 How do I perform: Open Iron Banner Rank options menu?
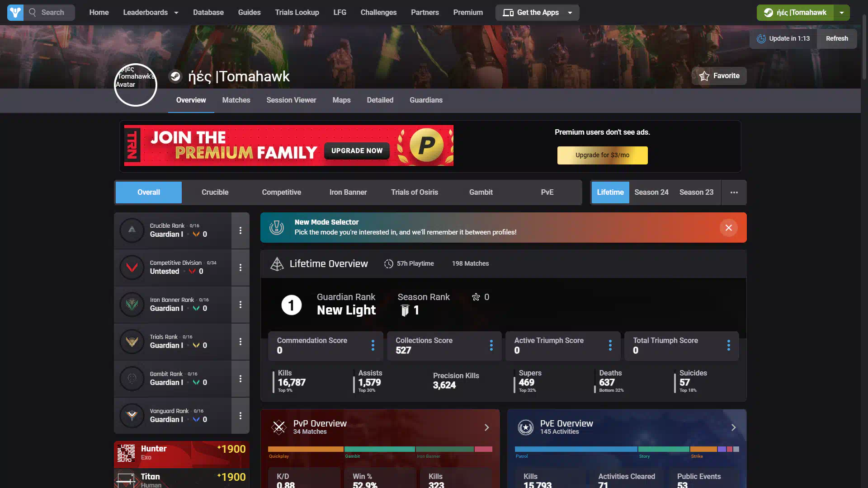tap(241, 305)
